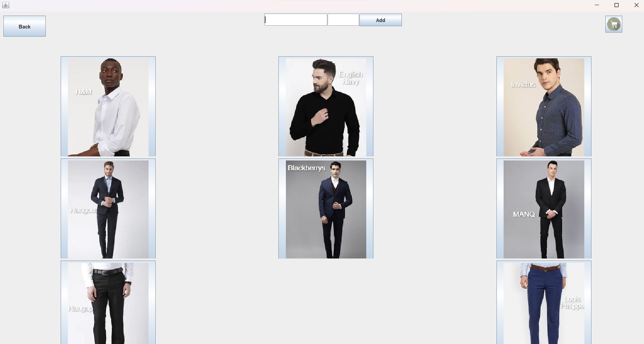644x344 pixels.
Task: Select the MANQ black suit
Action: point(543,209)
